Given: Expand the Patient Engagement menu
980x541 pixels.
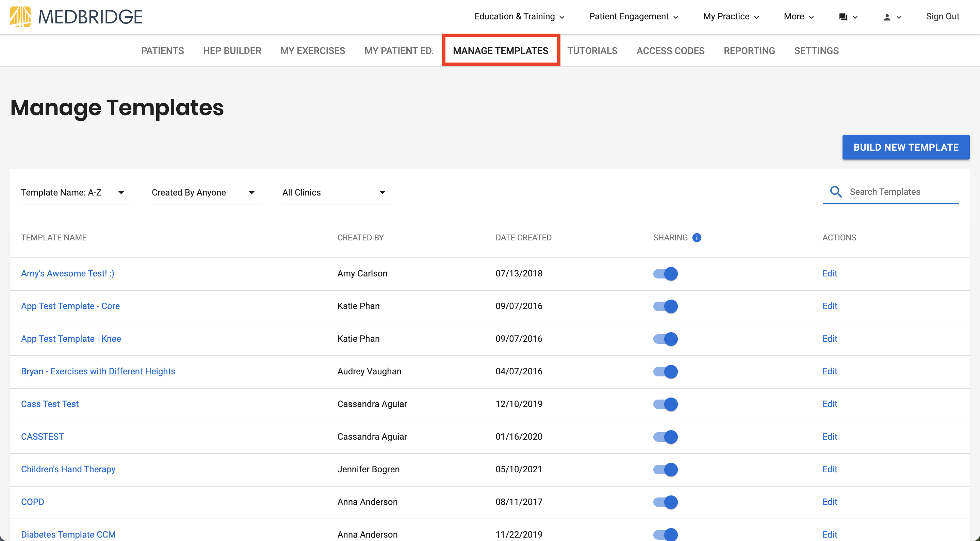Looking at the screenshot, I should (x=633, y=16).
